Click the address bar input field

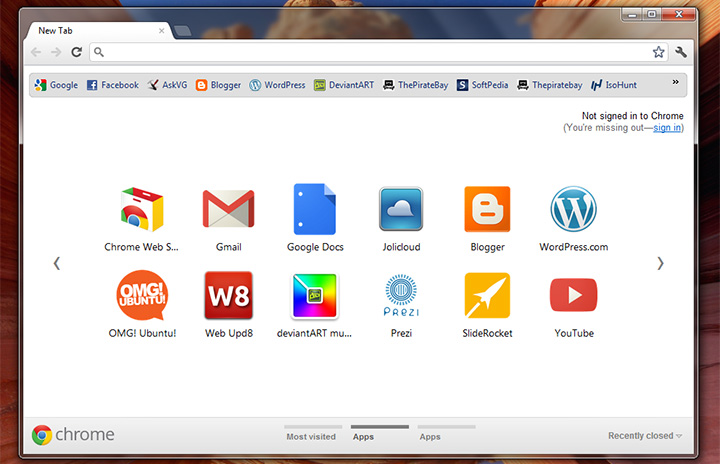(370, 52)
